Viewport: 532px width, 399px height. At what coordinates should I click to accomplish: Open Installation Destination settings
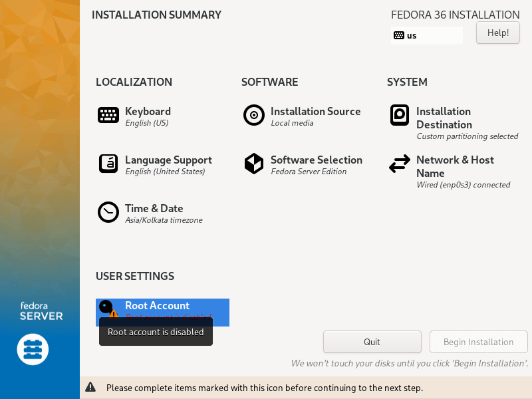click(454, 123)
